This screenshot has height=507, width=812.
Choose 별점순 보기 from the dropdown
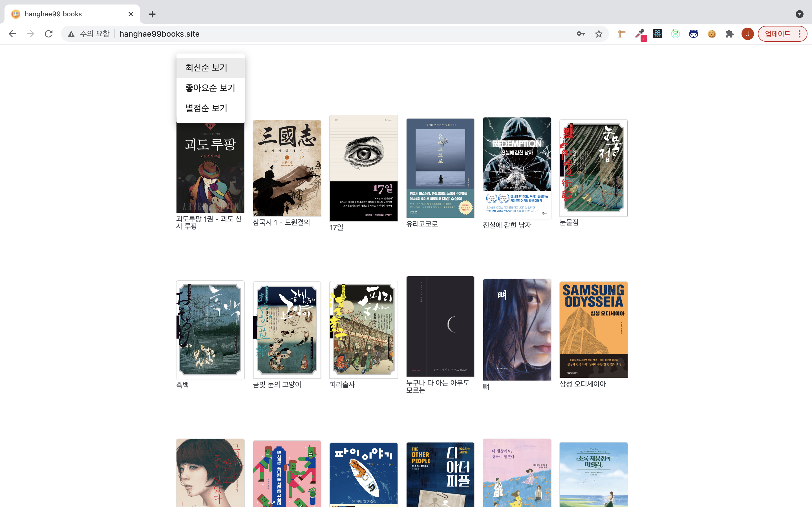207,108
